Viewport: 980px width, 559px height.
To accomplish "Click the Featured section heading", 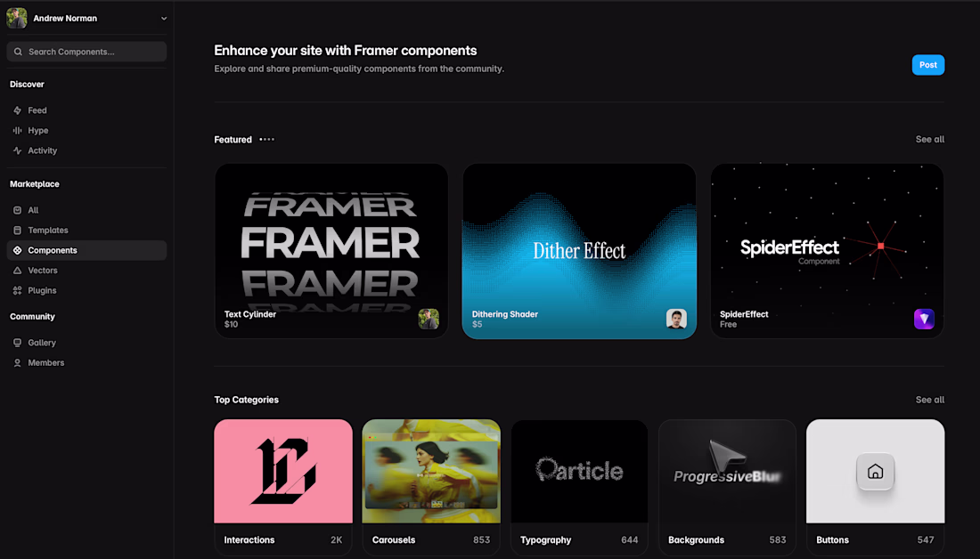I will click(233, 139).
